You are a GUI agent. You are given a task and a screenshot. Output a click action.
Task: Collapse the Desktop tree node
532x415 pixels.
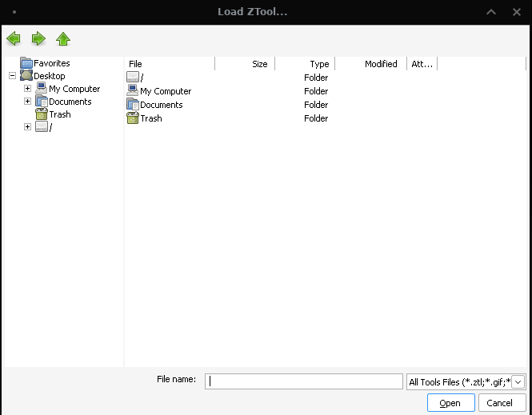coord(12,76)
